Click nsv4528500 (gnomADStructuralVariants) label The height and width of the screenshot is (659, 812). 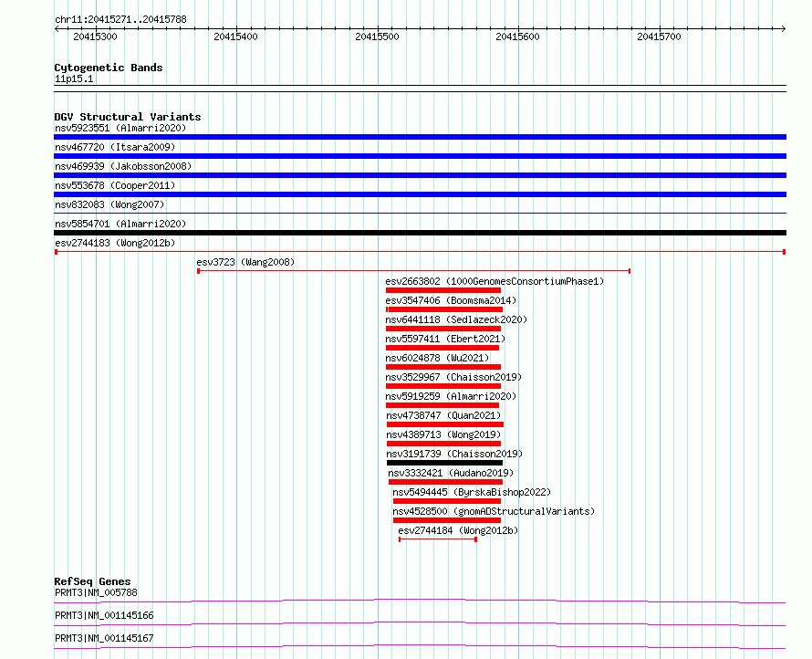pos(494,511)
